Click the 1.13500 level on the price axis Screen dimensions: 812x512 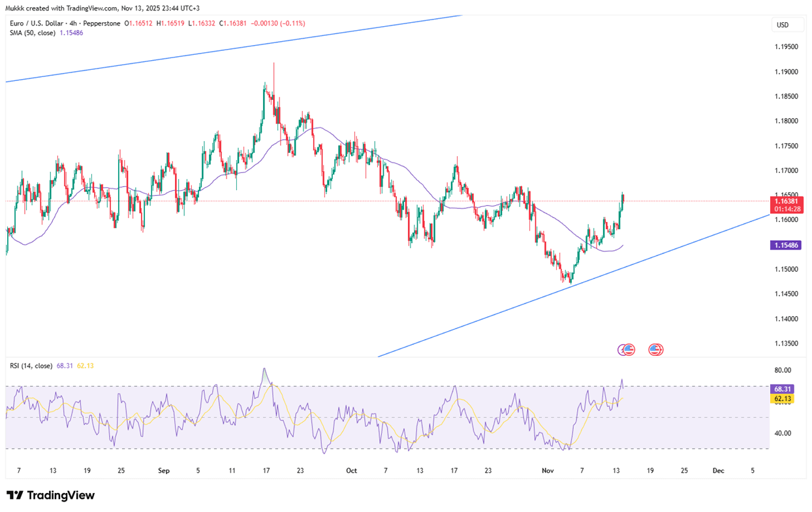787,344
